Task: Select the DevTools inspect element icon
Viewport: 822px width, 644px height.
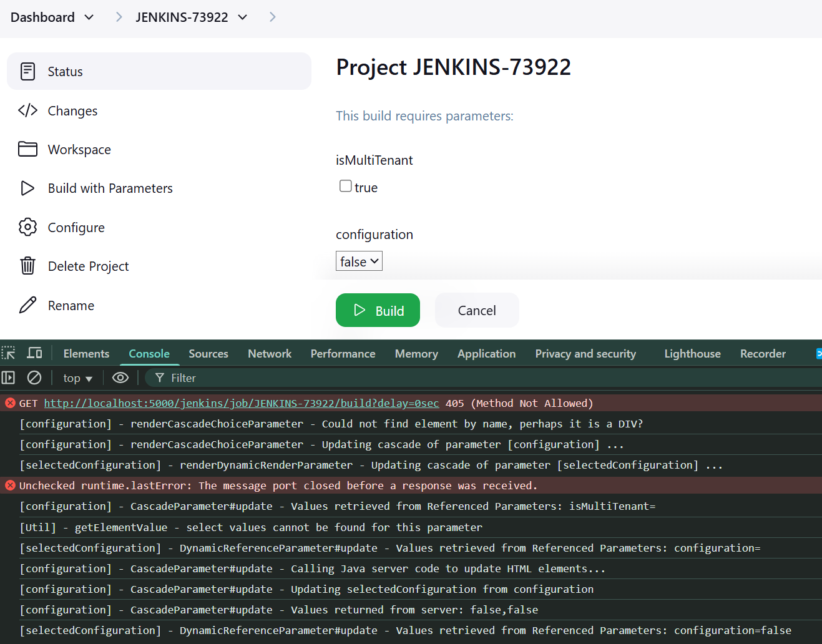Action: (9, 353)
